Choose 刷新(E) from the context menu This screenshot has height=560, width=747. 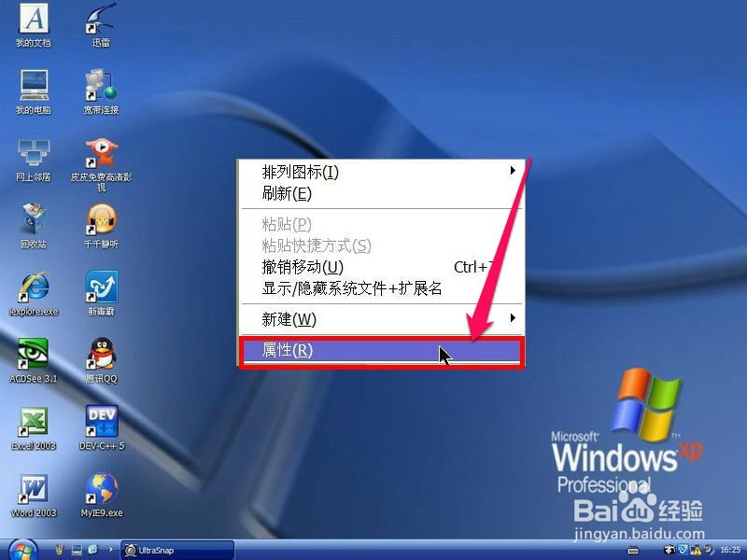(382, 193)
